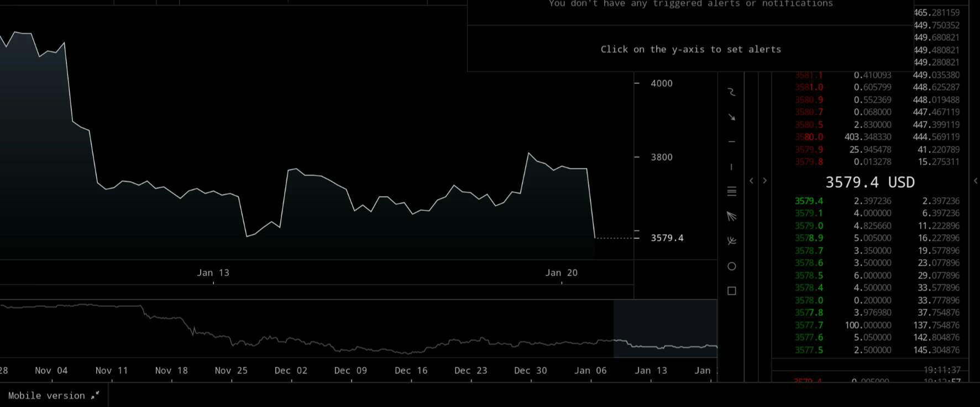
Task: Select the rectangle drawing tool
Action: (731, 291)
